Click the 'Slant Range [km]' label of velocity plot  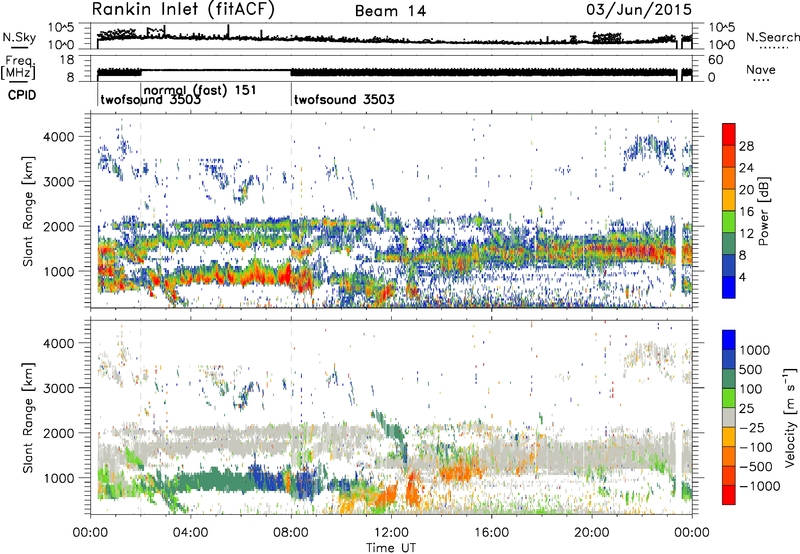coord(28,418)
